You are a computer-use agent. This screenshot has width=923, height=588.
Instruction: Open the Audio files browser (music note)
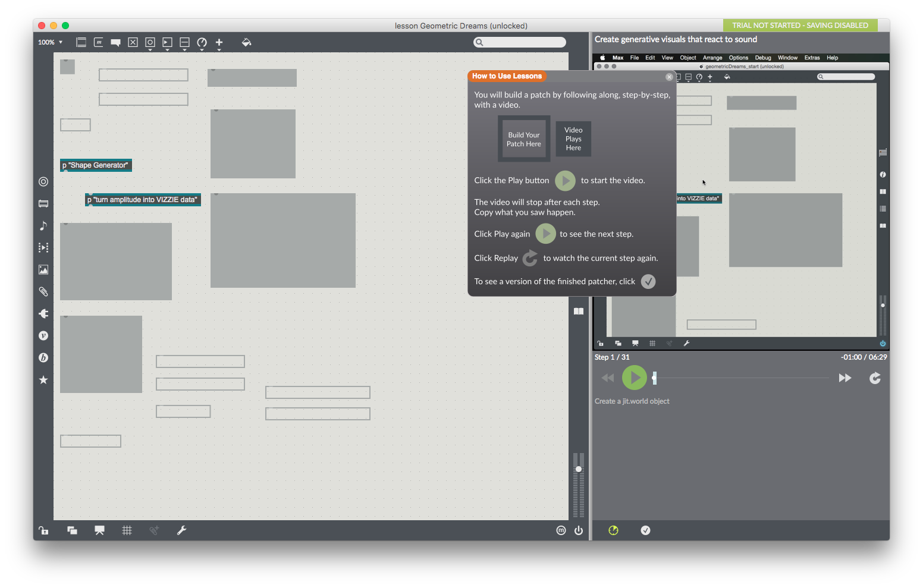[43, 226]
